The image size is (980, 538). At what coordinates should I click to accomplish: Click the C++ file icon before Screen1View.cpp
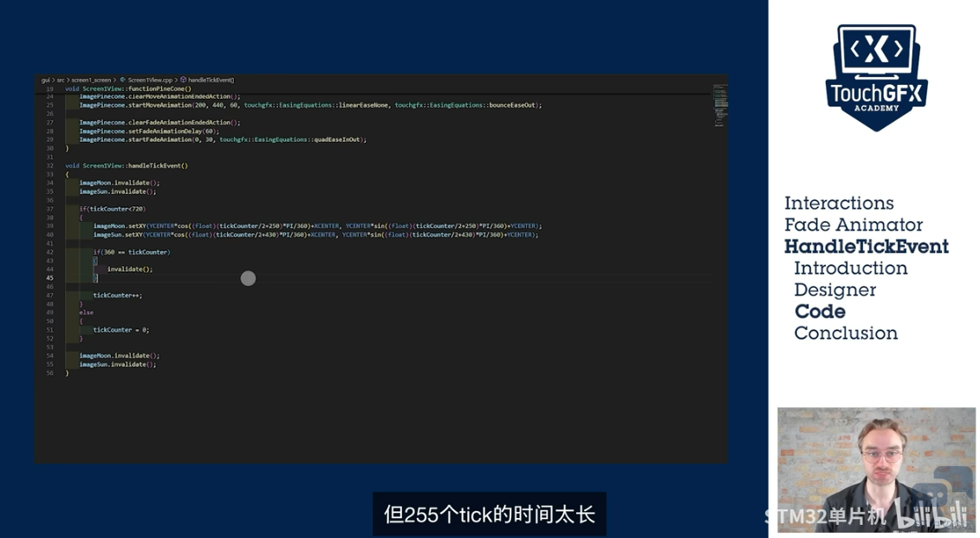pos(123,80)
